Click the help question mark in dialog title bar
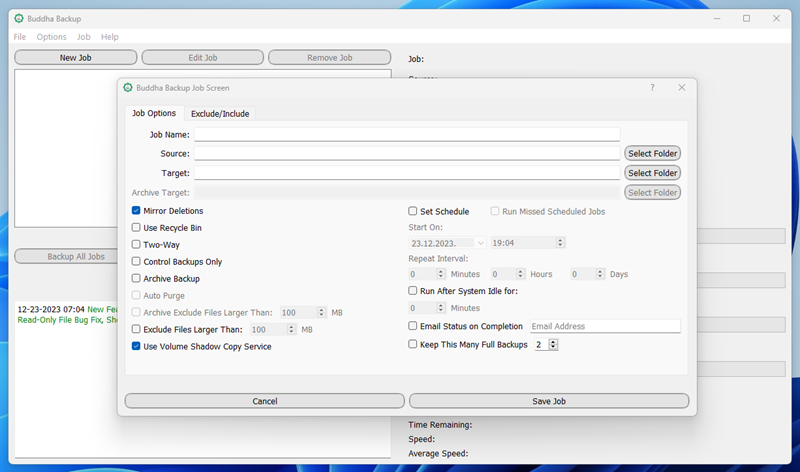Viewport: 800px width, 472px height. click(653, 88)
